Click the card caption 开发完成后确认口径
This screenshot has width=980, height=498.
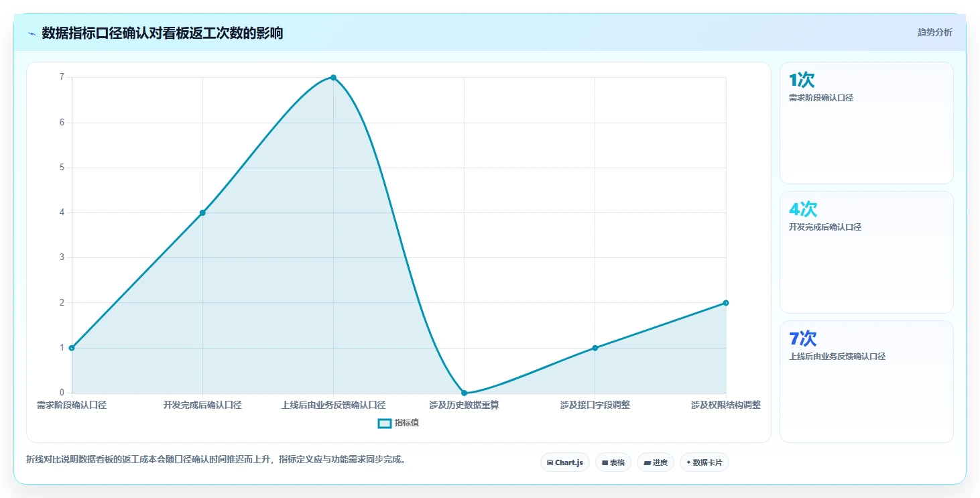825,227
